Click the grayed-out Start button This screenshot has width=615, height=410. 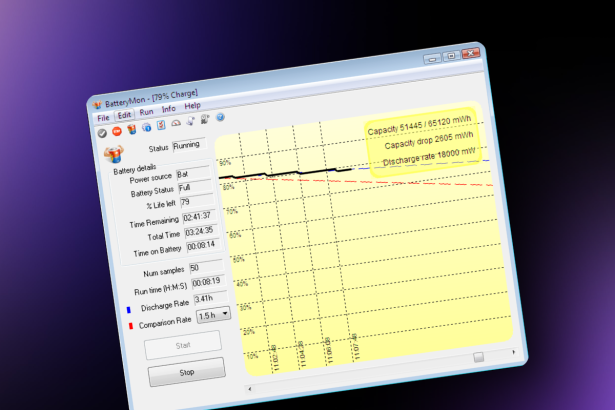(x=183, y=345)
